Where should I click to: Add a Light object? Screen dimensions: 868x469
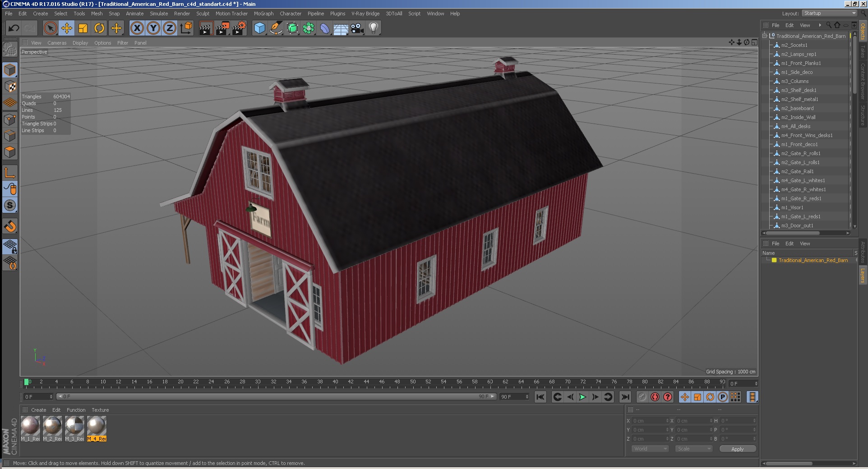pos(373,28)
